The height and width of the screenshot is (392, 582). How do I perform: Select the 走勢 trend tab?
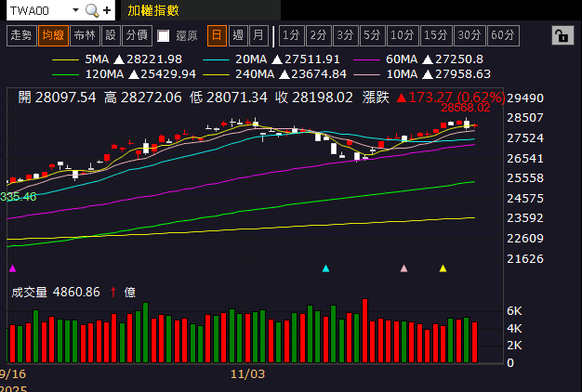pyautogui.click(x=21, y=35)
